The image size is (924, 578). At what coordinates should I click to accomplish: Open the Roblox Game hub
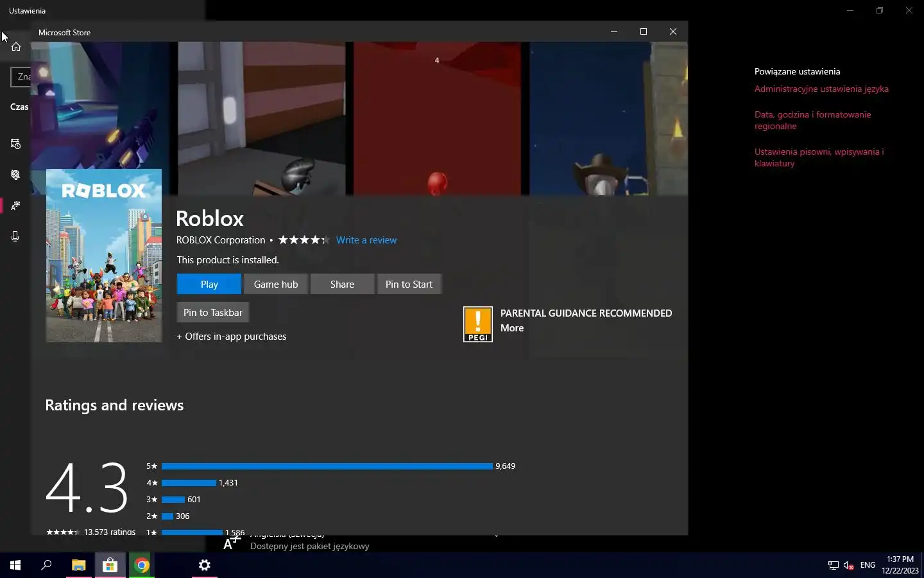pyautogui.click(x=276, y=284)
